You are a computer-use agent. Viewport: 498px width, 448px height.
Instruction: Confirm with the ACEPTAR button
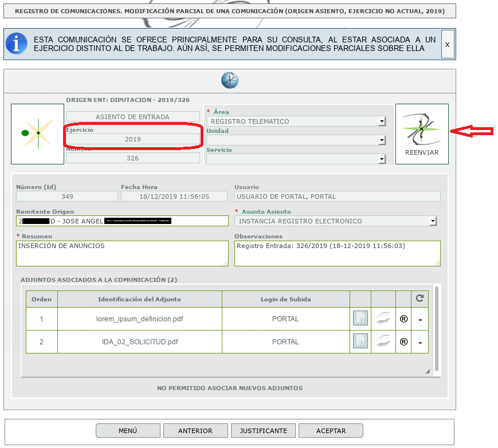tap(331, 431)
